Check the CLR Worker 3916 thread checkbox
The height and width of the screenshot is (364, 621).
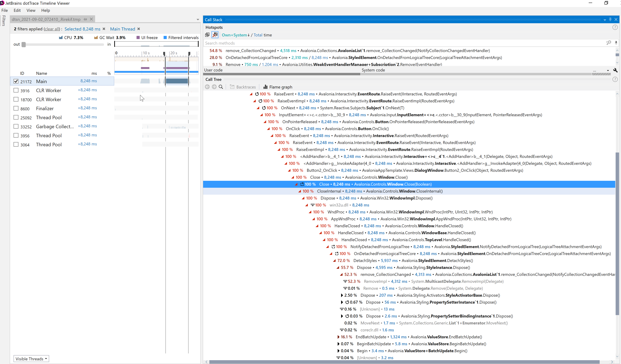click(16, 90)
